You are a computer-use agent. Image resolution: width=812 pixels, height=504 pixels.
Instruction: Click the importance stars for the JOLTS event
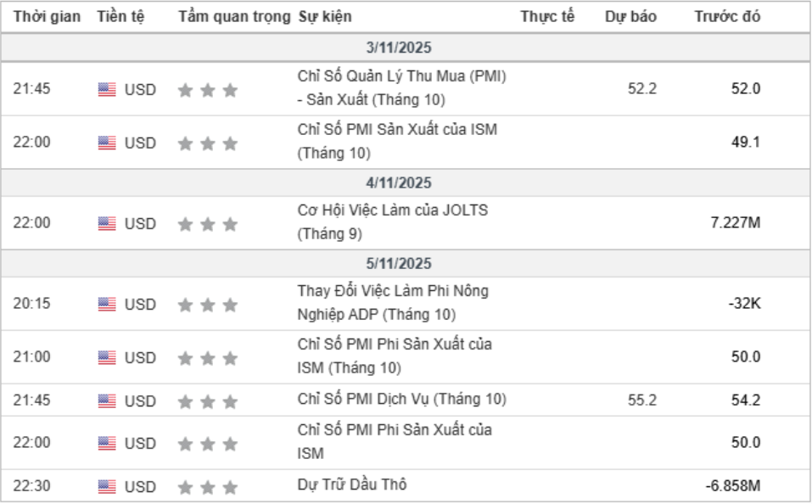[208, 224]
